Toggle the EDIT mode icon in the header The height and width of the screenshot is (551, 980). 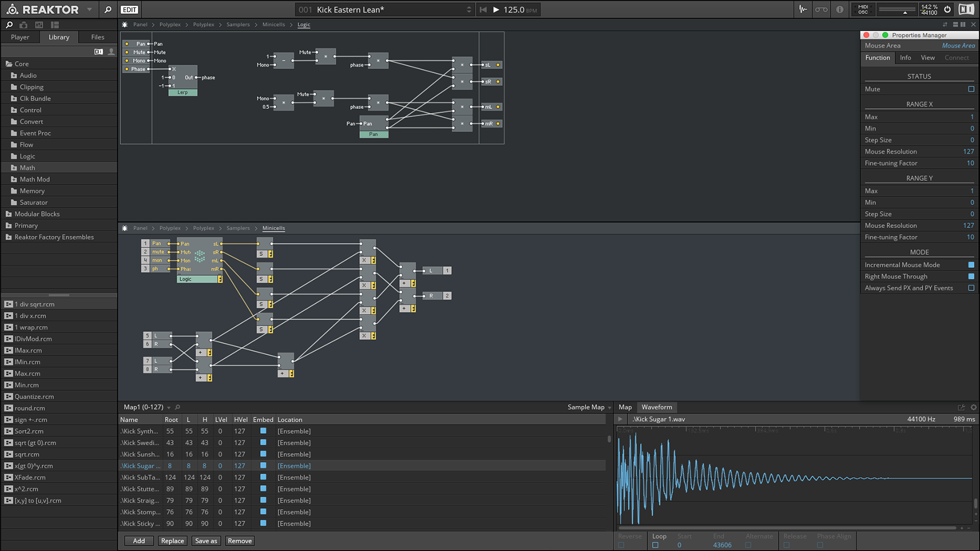[x=129, y=10]
